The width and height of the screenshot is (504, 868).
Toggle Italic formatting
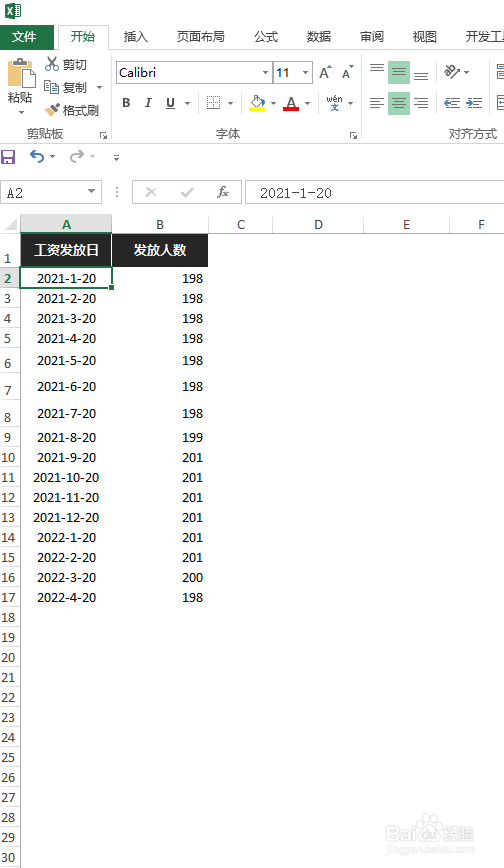point(148,103)
